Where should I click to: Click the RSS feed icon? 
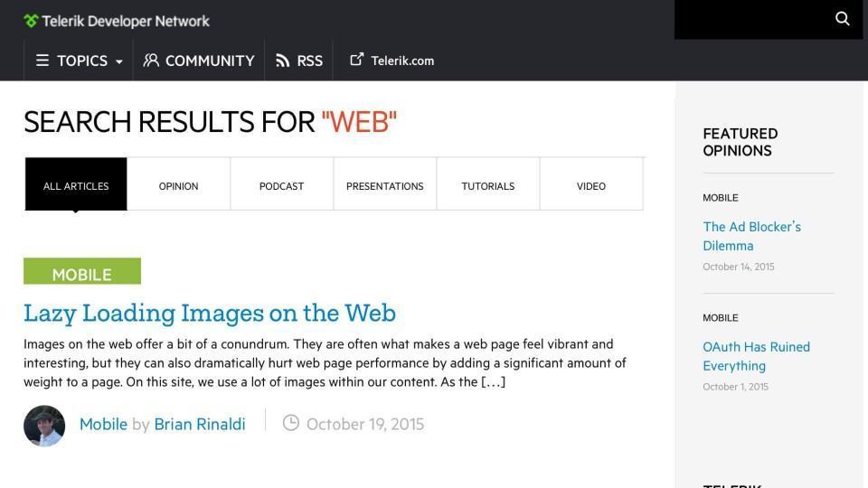[x=283, y=61]
